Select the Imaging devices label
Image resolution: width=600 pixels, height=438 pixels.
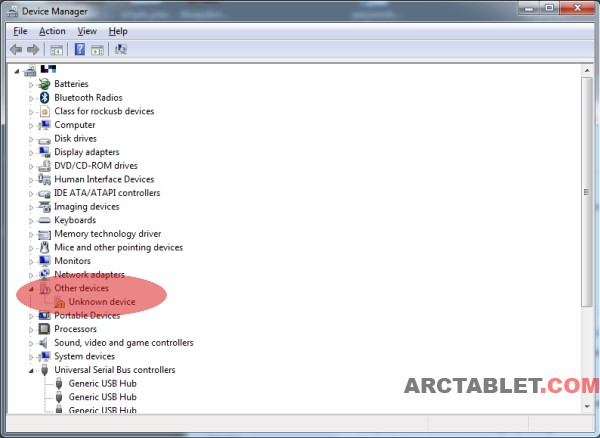click(86, 207)
